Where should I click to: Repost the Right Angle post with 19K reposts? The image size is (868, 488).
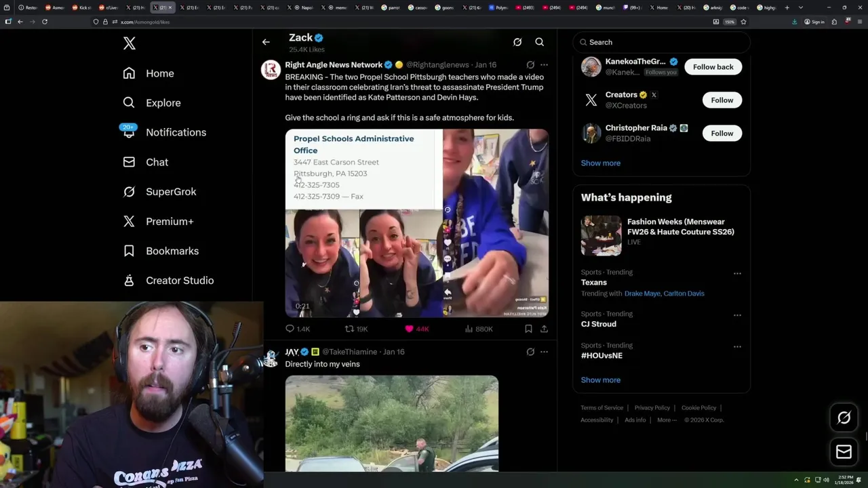click(x=356, y=329)
